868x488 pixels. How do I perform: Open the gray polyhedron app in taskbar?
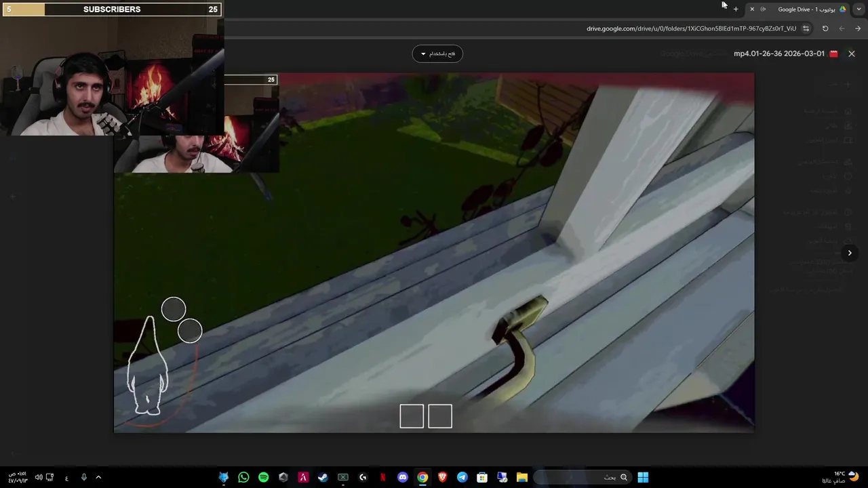click(x=283, y=477)
